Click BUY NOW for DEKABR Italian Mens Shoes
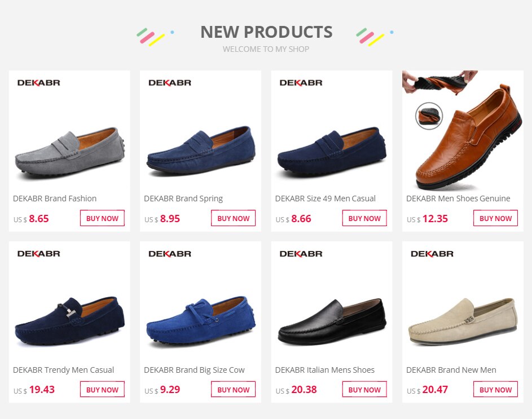 pyautogui.click(x=364, y=389)
